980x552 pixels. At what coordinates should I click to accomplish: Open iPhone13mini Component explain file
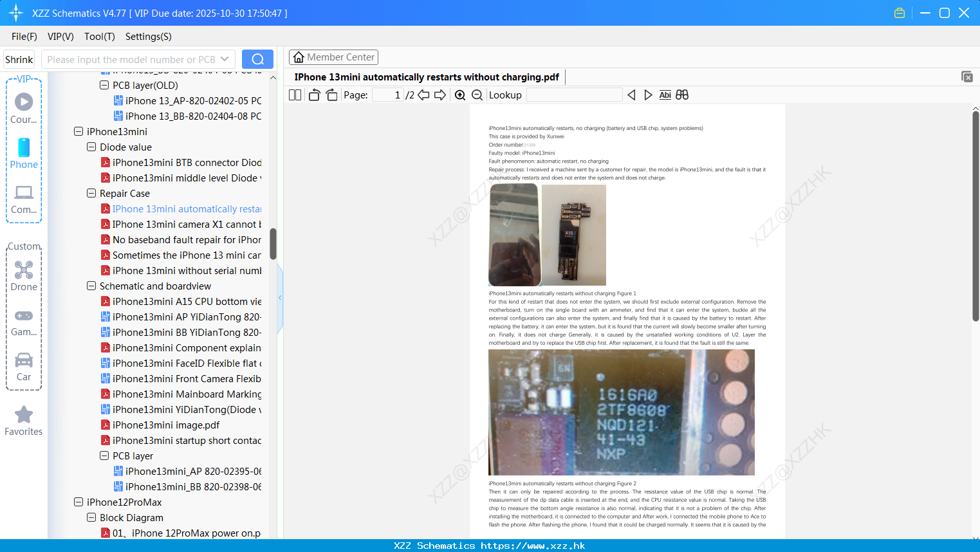[x=181, y=347]
